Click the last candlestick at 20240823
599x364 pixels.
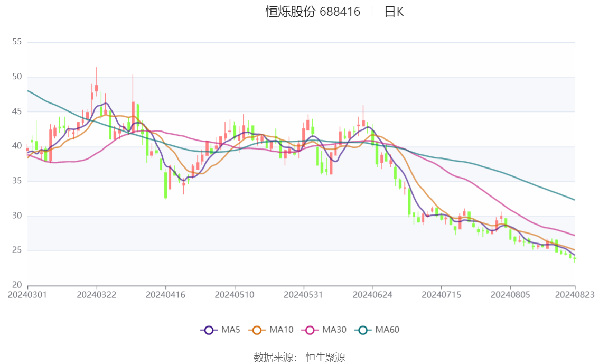tap(575, 259)
